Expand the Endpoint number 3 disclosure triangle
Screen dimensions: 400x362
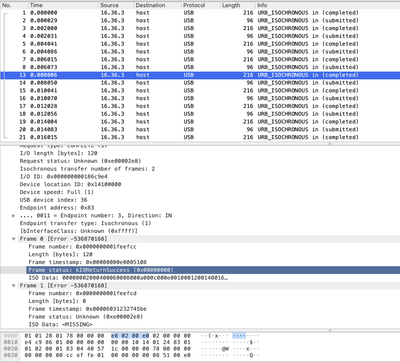13,216
